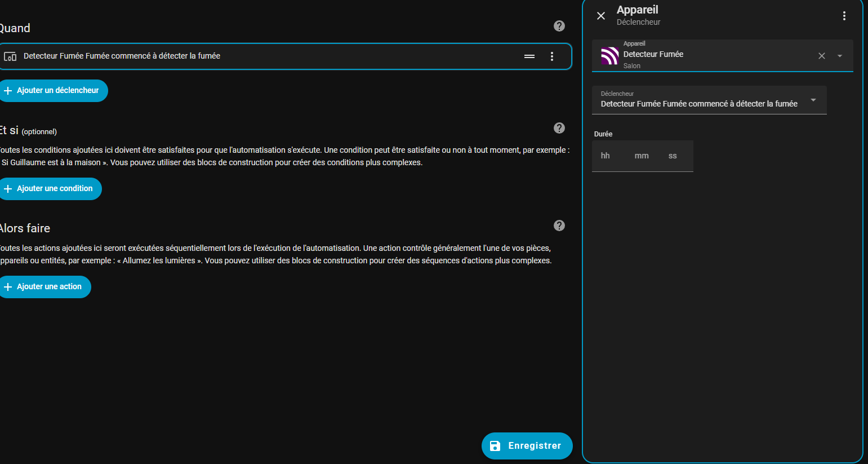Click the help icon beside Alors faire
The height and width of the screenshot is (464, 868).
click(x=559, y=226)
